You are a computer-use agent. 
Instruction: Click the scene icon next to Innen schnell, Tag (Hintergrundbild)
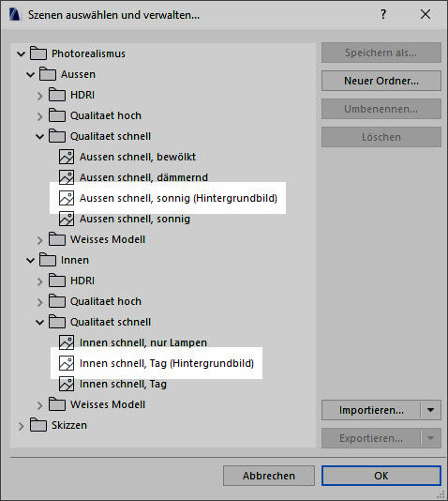click(x=67, y=363)
